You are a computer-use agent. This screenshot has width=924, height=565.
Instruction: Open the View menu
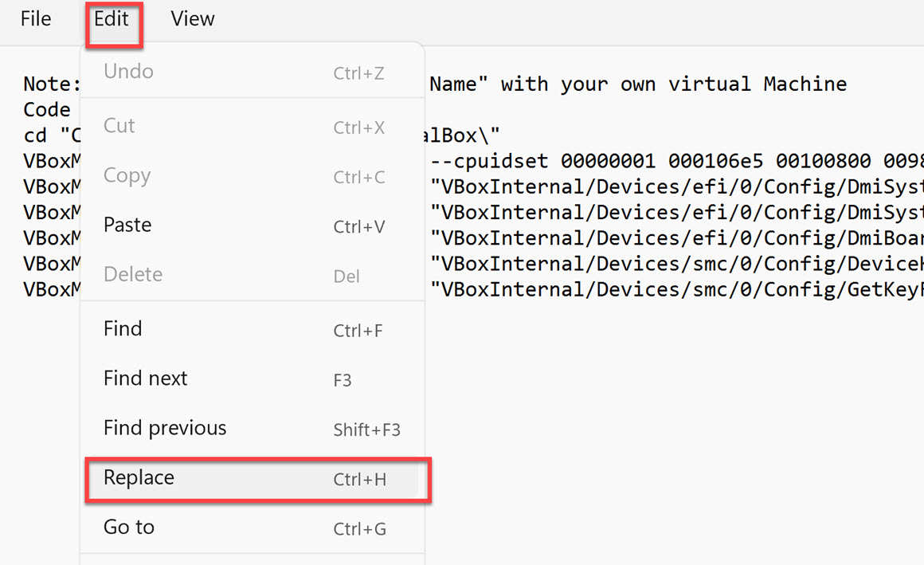193,19
